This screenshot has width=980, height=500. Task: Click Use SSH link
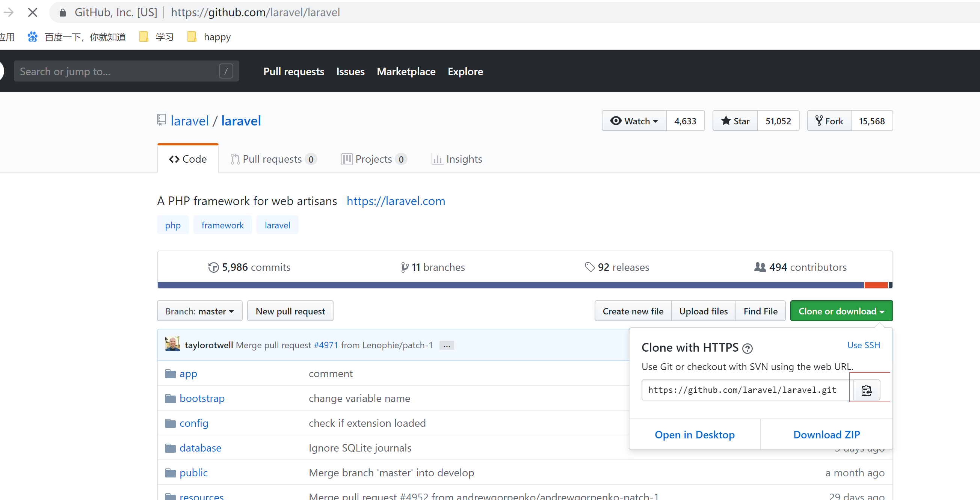864,345
